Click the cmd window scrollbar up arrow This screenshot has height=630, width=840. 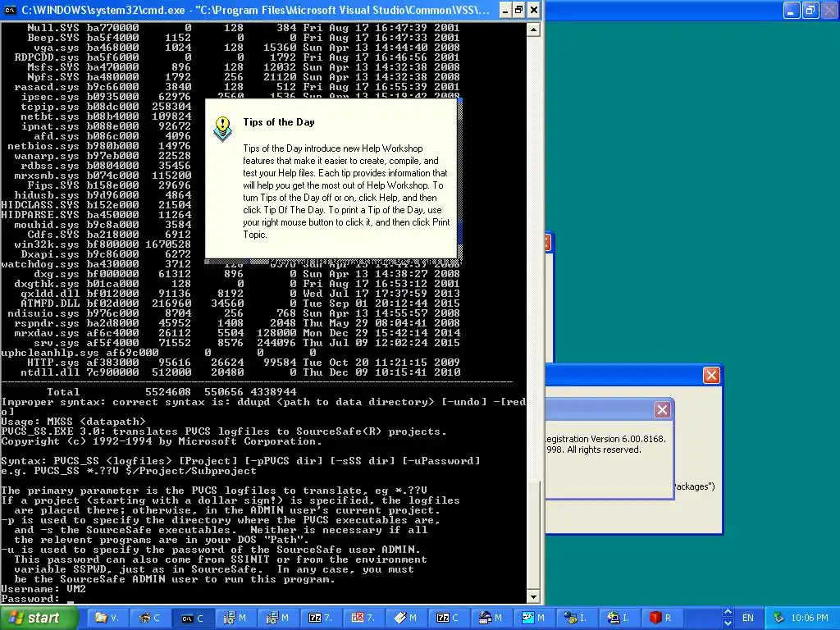pyautogui.click(x=533, y=30)
